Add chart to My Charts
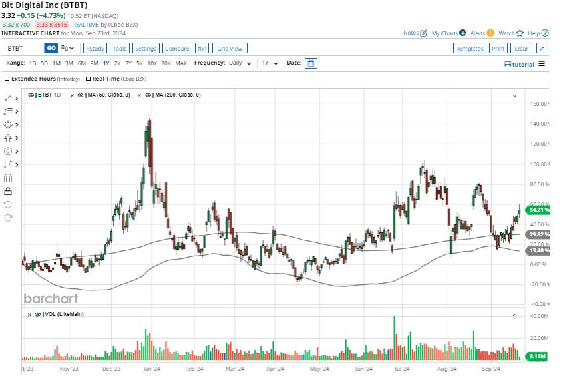This screenshot has height=392, width=571. click(x=449, y=33)
